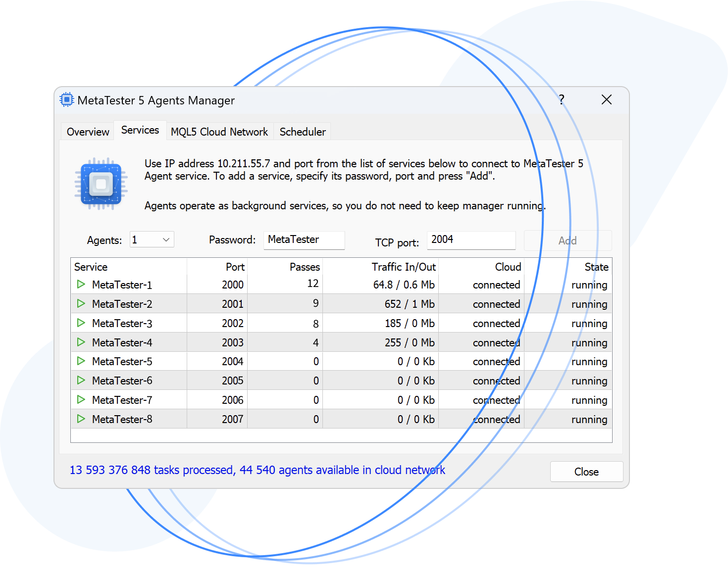Select the MetaTester-2 service name
The height and width of the screenshot is (574, 728).
122,304
